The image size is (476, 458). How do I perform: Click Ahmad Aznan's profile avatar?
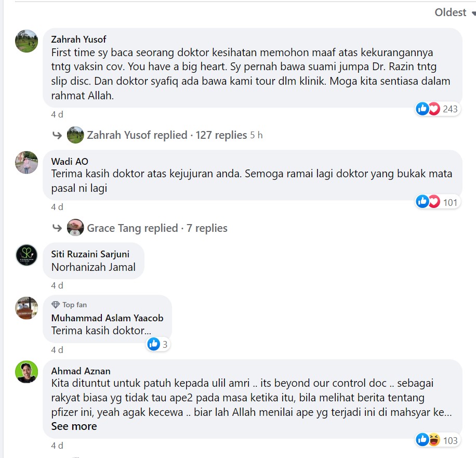tap(27, 372)
